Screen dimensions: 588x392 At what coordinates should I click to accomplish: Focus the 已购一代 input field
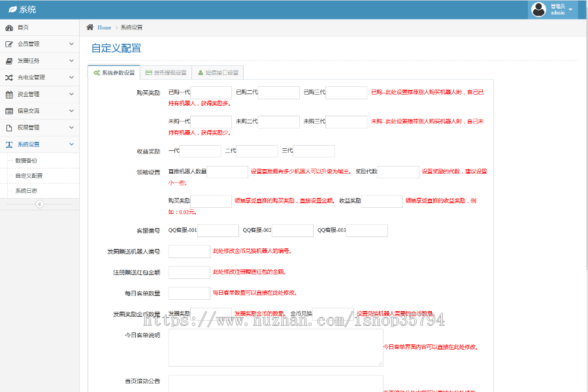pyautogui.click(x=211, y=93)
